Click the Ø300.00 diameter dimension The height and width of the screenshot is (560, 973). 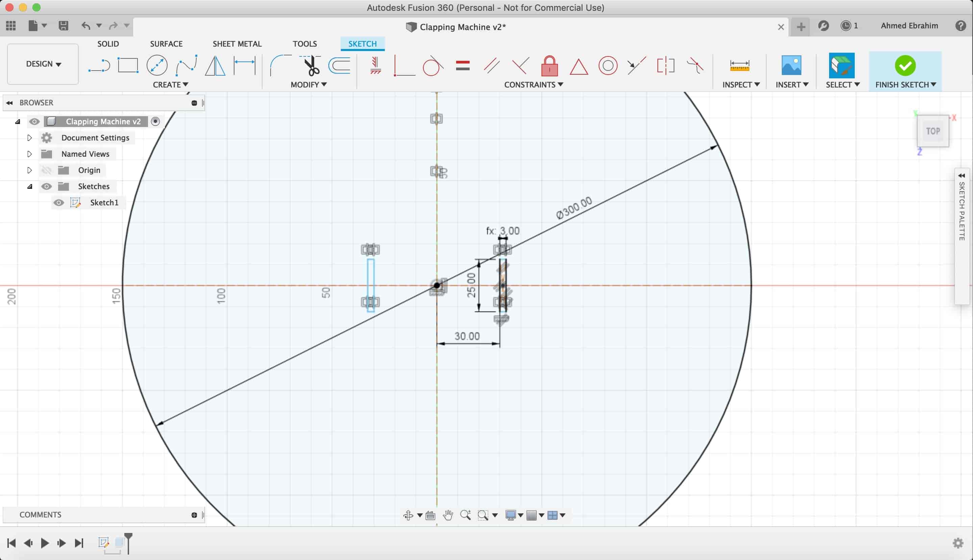click(574, 208)
